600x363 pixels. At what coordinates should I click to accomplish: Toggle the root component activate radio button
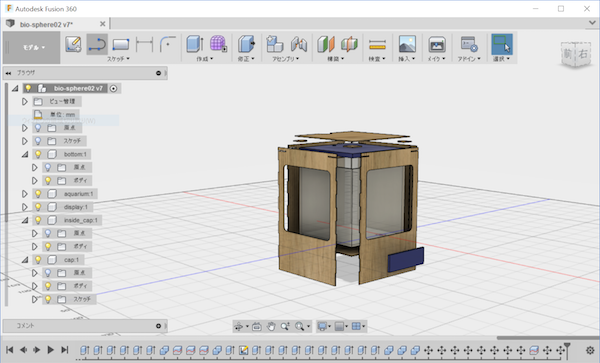point(113,88)
